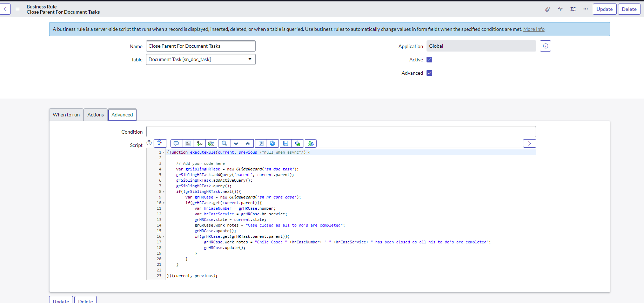Click the Application field showing Global
The image size is (644, 303).
click(481, 46)
